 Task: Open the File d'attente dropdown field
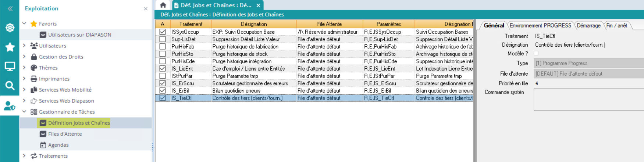[588, 73]
